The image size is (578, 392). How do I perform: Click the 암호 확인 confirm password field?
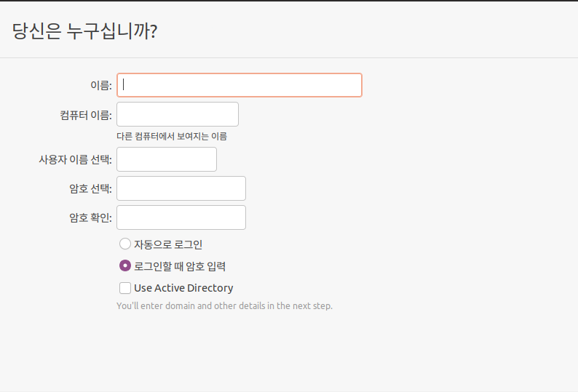(181, 217)
